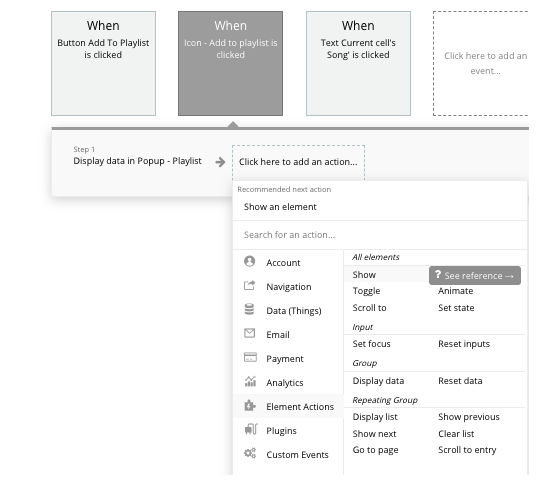Viewport: 538px width, 489px height.
Task: Pick the Display list action
Action: [375, 417]
